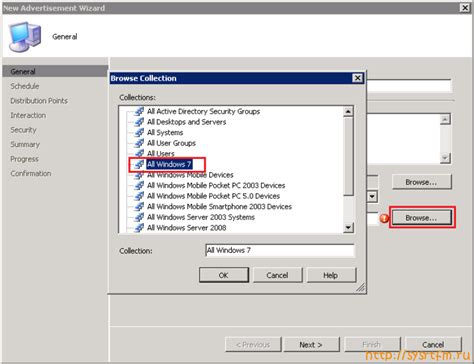Click the All Systems collection icon
The image size is (474, 364).
click(139, 133)
